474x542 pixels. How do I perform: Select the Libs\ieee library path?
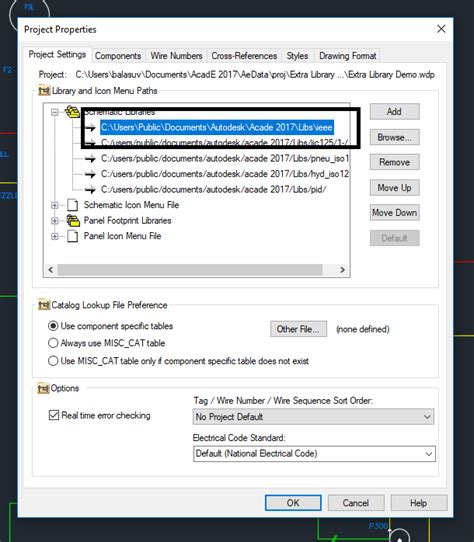coord(217,128)
